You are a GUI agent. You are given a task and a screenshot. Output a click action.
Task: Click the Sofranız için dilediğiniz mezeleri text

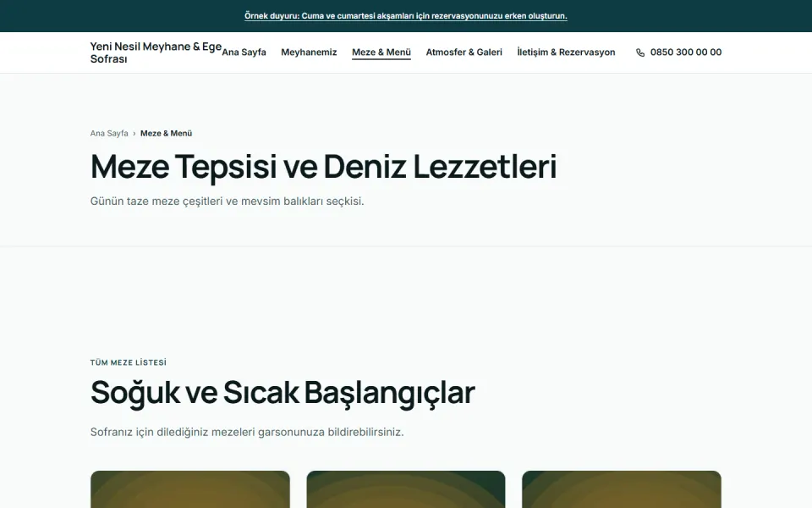[247, 432]
